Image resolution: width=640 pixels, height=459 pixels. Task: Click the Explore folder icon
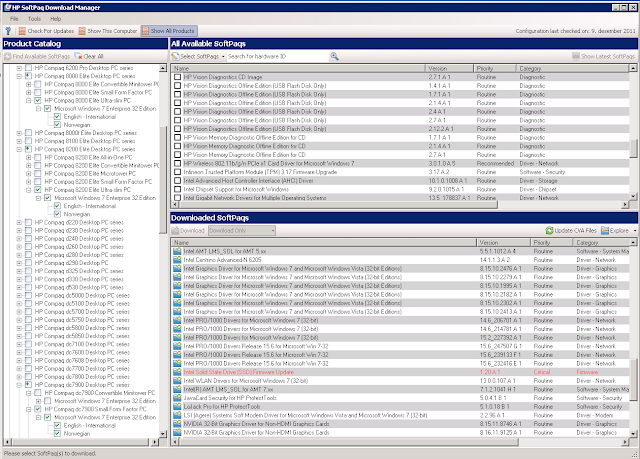(605, 231)
